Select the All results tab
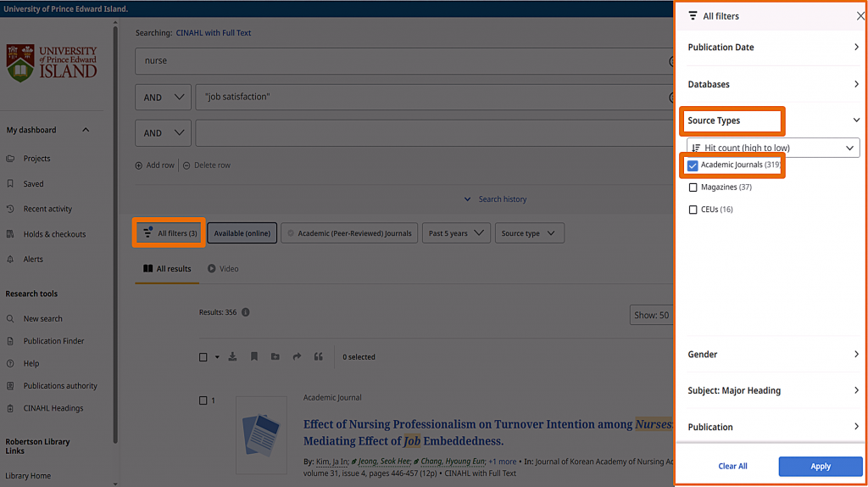 [167, 269]
